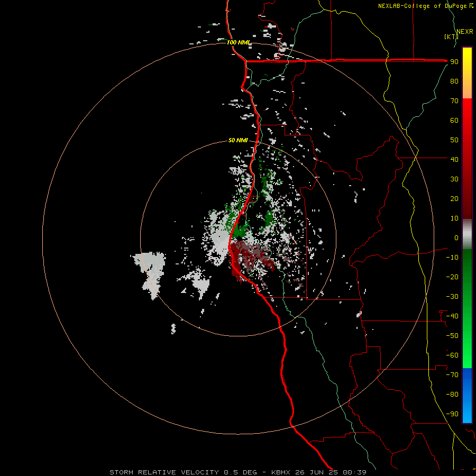Select the 90 value on velocity scale
Screen dimensions: 476x476
tap(454, 62)
